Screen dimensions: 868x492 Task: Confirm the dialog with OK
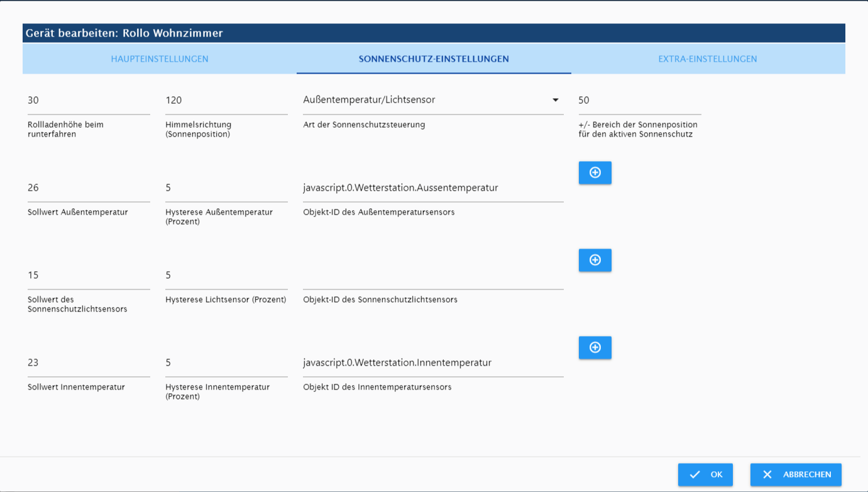pyautogui.click(x=705, y=474)
